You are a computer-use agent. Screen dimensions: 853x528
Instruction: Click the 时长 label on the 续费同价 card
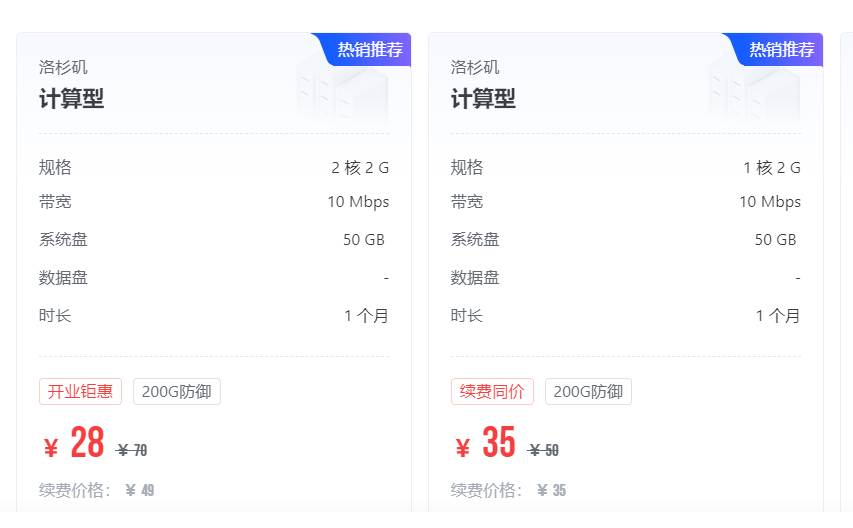click(467, 316)
